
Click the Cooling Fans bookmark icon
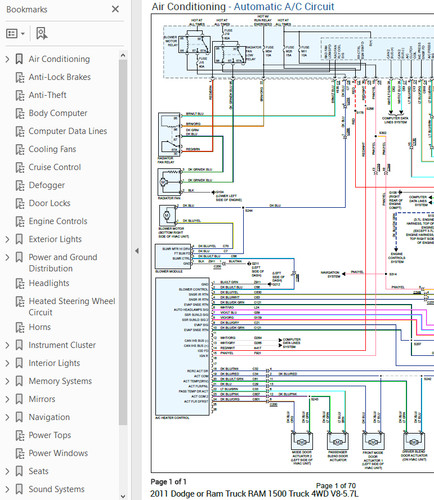(x=20, y=149)
